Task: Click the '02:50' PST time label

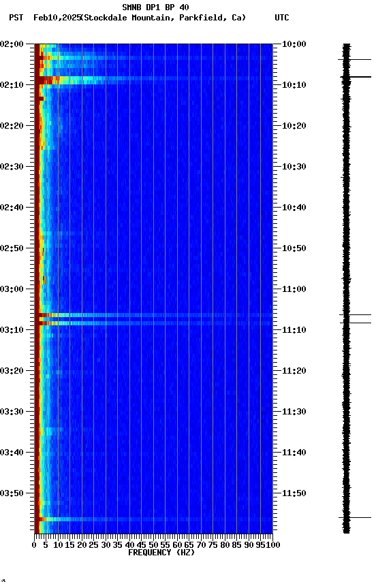Action: (x=12, y=248)
